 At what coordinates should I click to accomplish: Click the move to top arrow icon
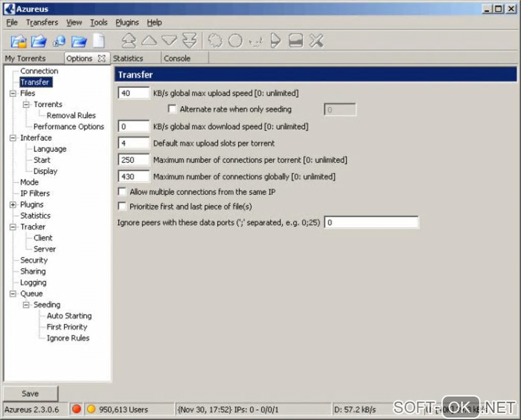click(x=129, y=41)
